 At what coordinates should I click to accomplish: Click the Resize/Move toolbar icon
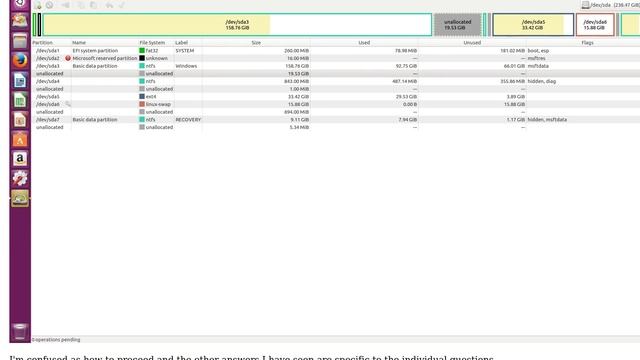click(65, 5)
